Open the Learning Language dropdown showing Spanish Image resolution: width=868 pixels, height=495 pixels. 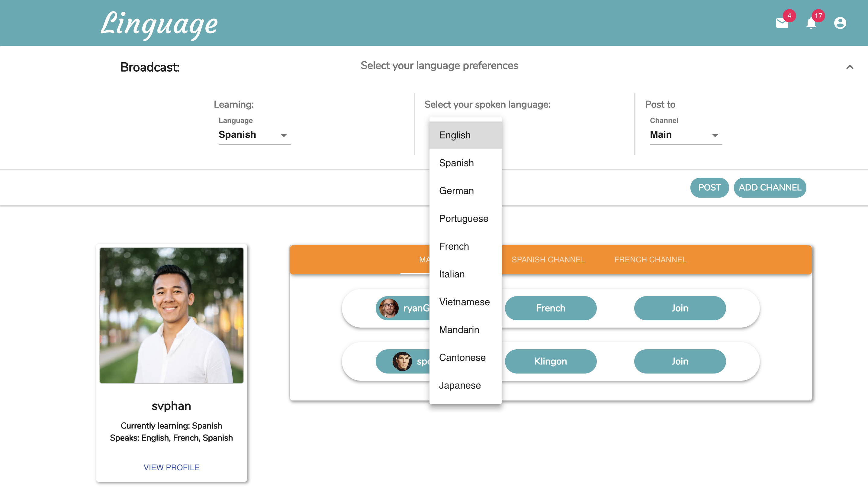254,135
